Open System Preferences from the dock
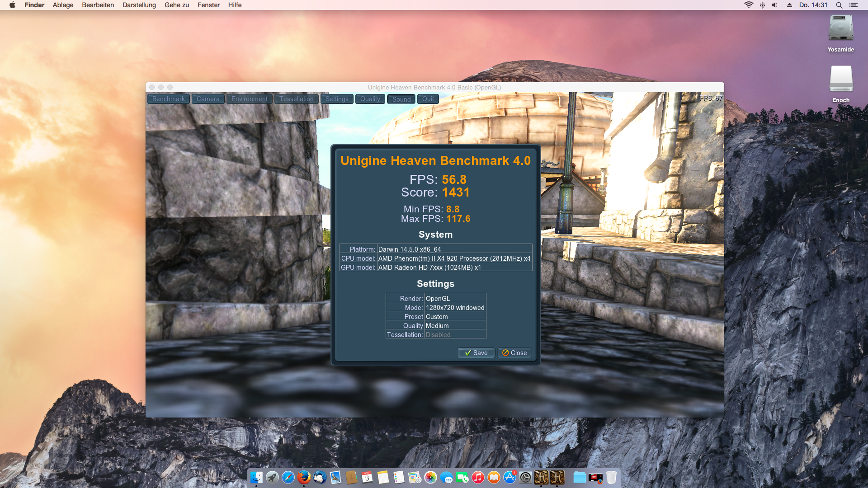Screen dimensions: 868x488 [x=525, y=477]
